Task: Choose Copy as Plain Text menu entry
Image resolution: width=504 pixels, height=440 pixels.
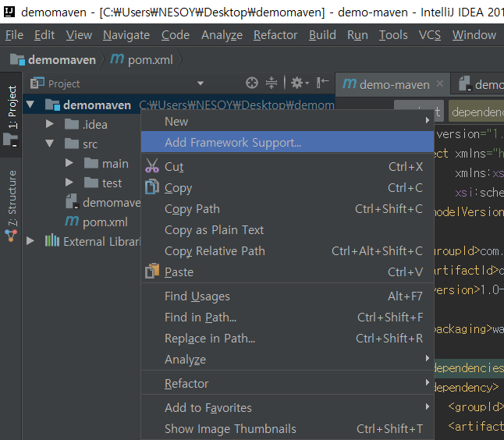Action: point(287,230)
